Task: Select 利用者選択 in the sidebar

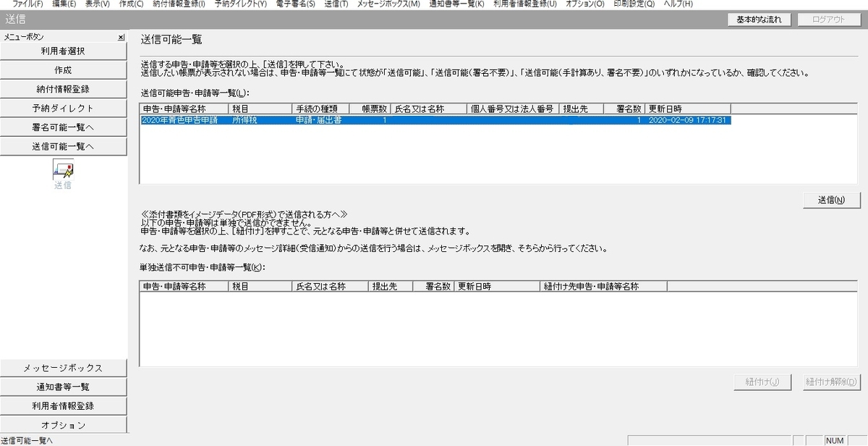Action: [x=63, y=51]
